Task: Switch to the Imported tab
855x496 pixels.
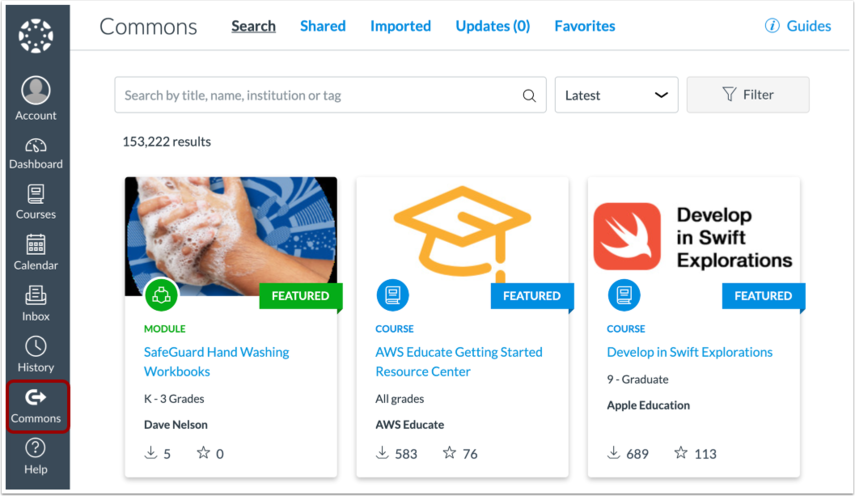Action: click(x=400, y=26)
